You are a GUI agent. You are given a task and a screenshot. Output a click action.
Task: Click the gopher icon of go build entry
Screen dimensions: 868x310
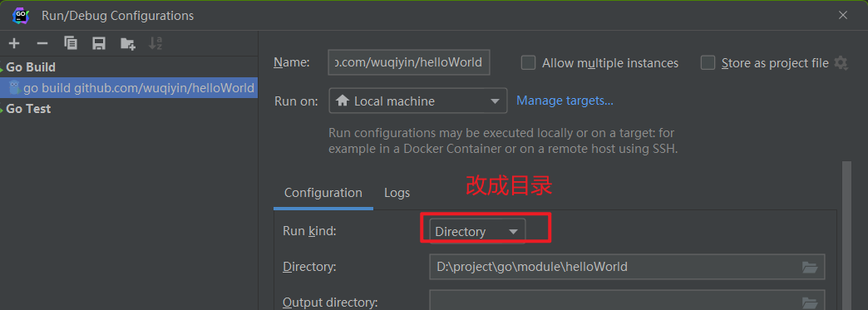click(15, 87)
